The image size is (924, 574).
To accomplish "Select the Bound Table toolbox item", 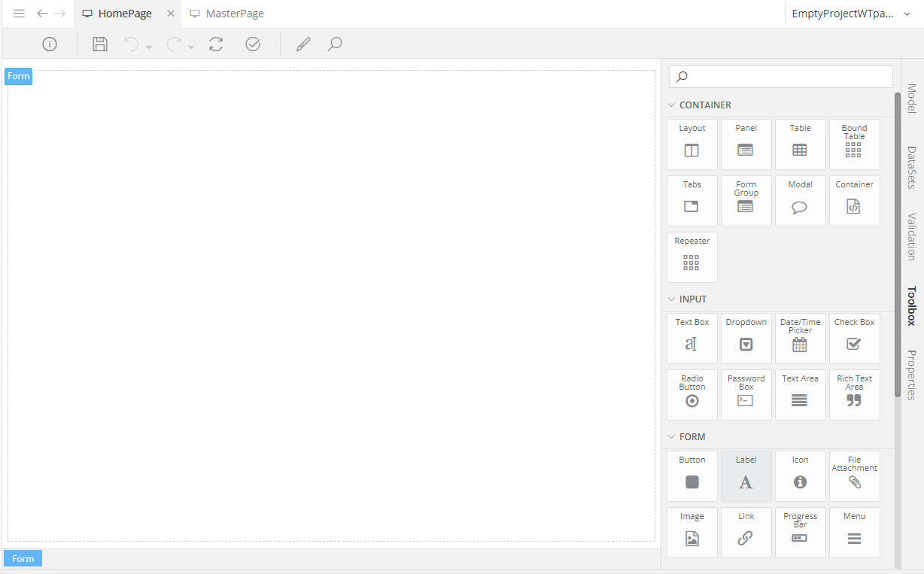I will pos(854,144).
